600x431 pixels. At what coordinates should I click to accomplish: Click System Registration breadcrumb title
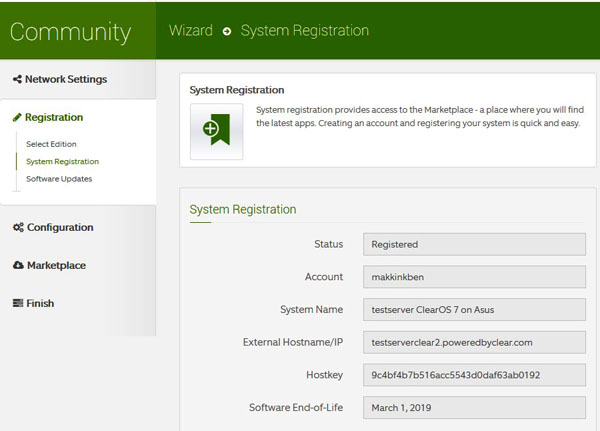(x=305, y=31)
